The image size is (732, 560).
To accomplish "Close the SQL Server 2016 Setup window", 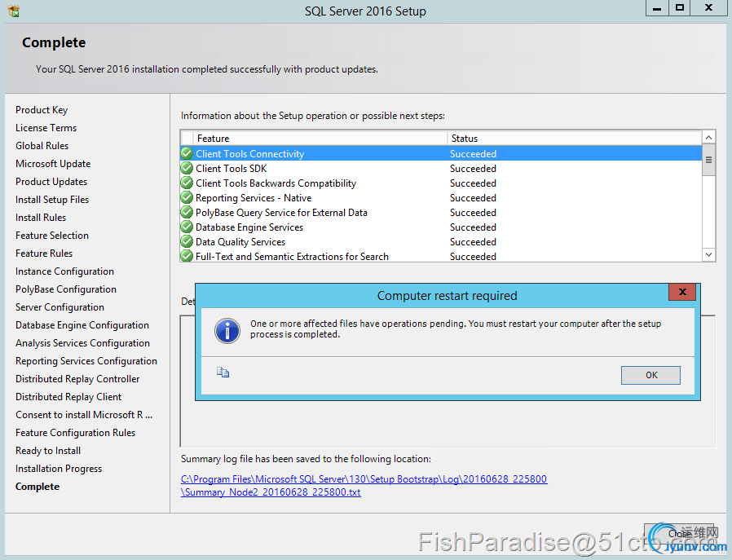I will (x=708, y=8).
